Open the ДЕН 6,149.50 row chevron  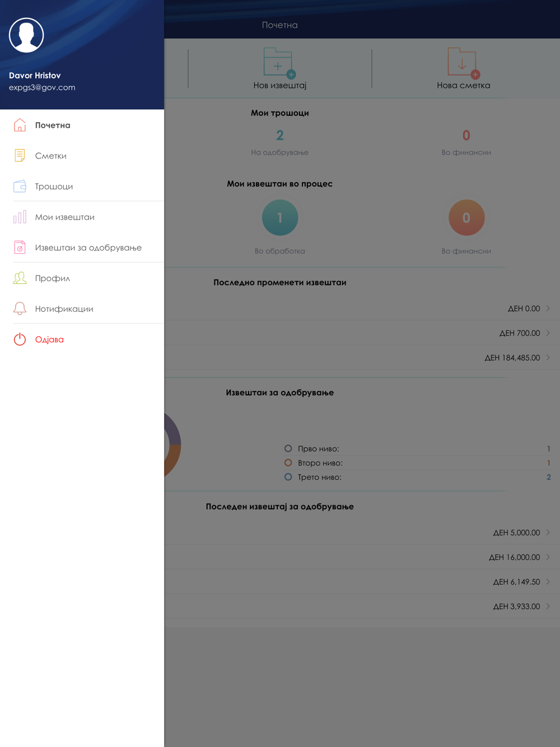[x=548, y=582]
